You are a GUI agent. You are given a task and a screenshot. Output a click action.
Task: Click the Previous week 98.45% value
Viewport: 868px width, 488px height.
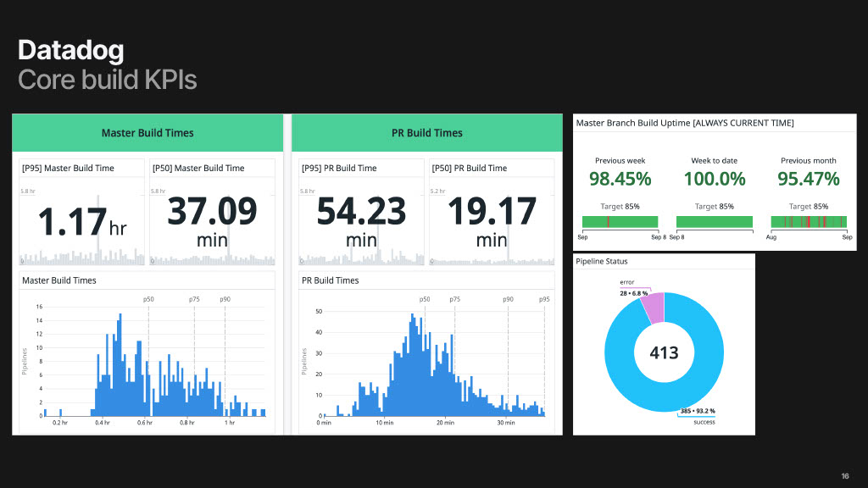620,179
